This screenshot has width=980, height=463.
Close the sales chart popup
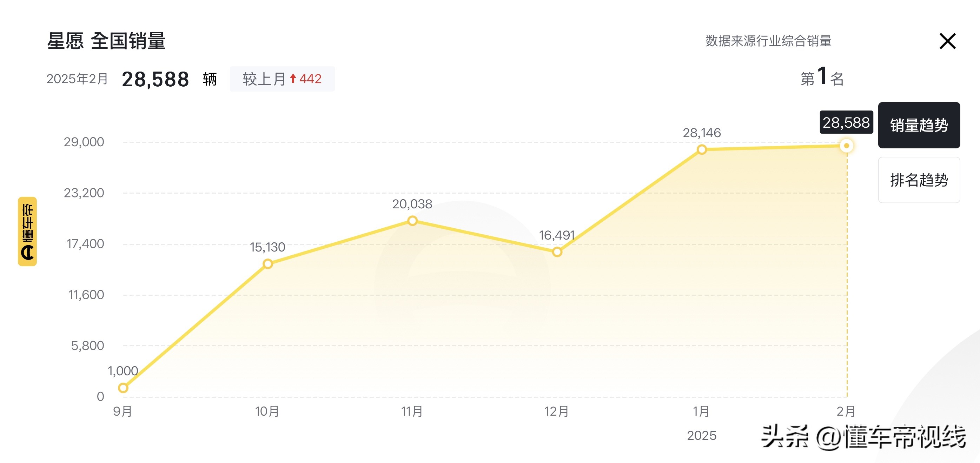(947, 41)
